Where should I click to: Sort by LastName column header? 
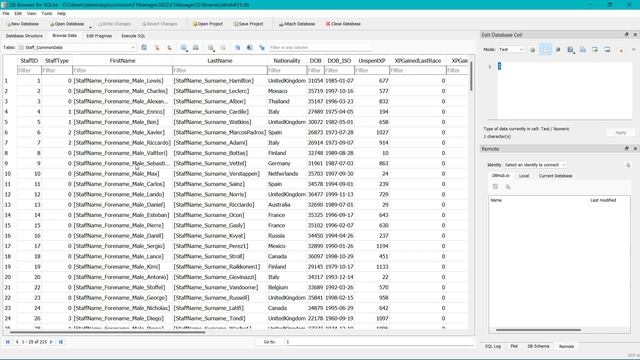point(220,61)
